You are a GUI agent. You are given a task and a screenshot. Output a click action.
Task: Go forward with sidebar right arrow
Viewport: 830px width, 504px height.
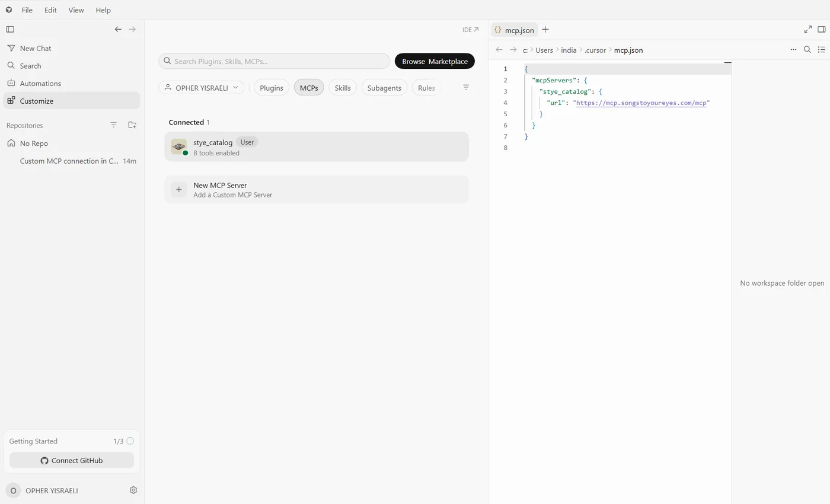(132, 29)
